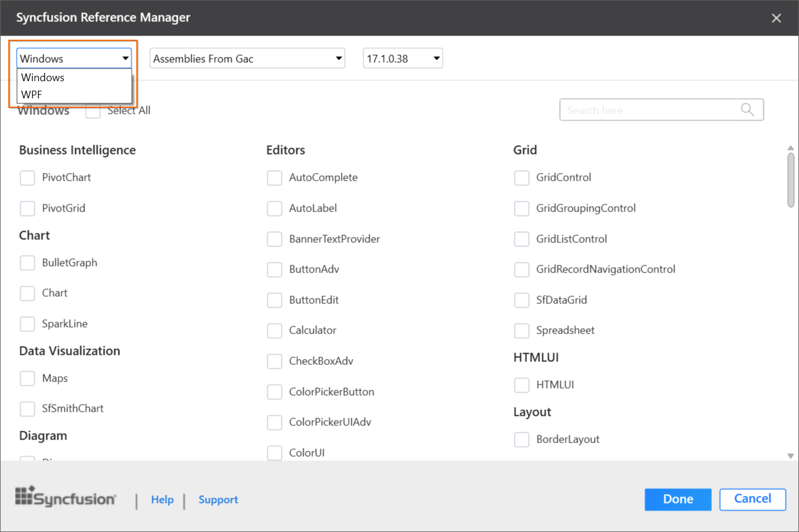Enable the ColorPickerButton checkbox
799x532 pixels.
[x=274, y=392]
